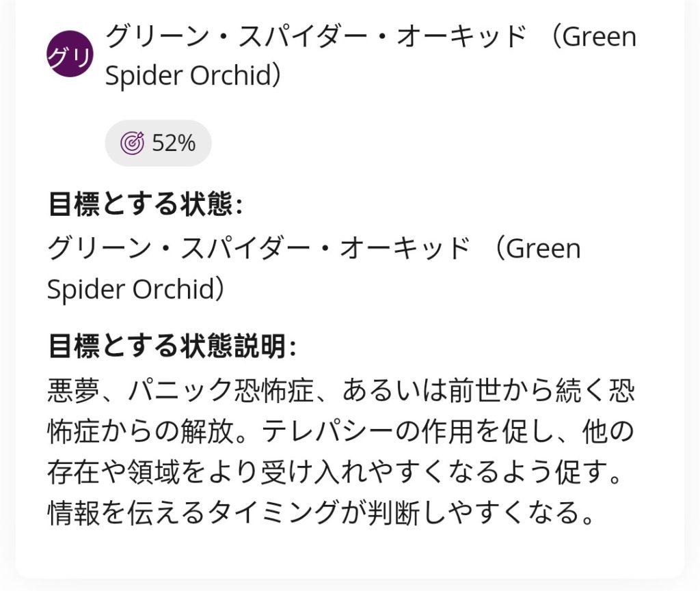This screenshot has width=700, height=591.
Task: Click the line starting with 存在や領域
Action: (335, 473)
